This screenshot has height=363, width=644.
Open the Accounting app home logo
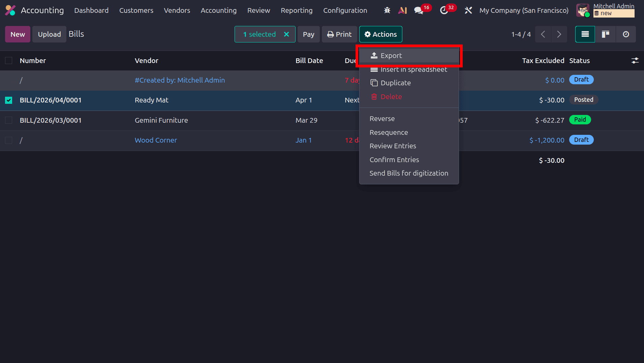tap(10, 10)
